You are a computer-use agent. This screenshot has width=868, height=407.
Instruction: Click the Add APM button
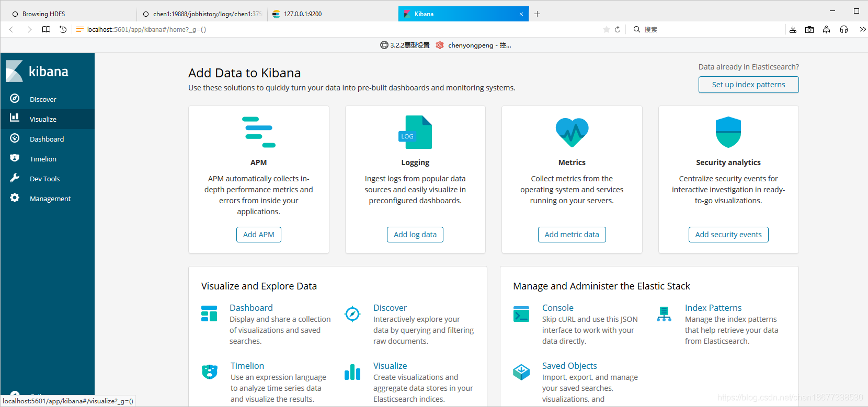coord(259,235)
